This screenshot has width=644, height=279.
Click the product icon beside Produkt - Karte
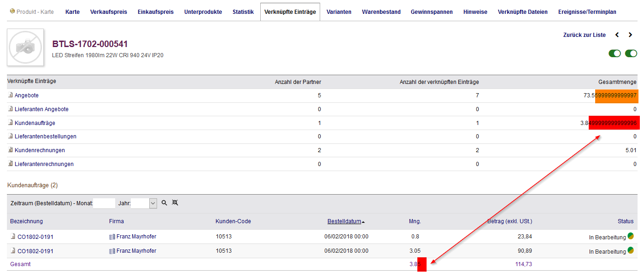[12, 12]
